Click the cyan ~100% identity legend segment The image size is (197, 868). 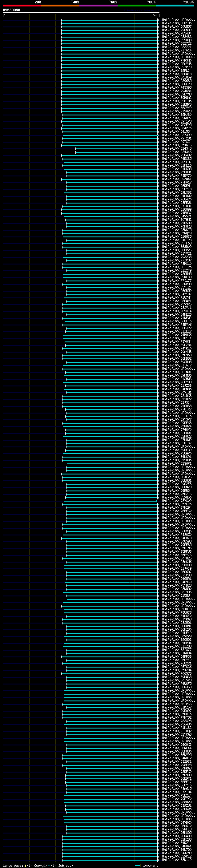click(175, 6)
